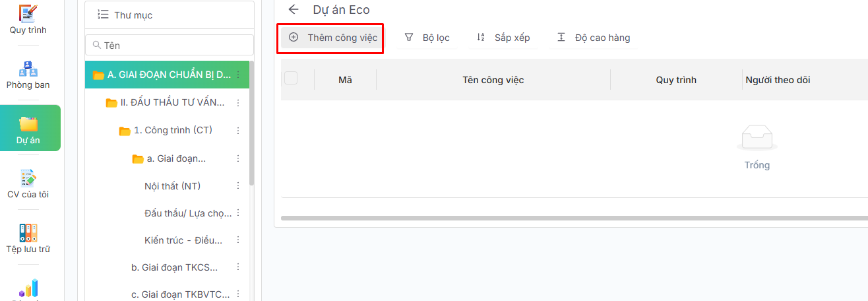Click the Tên công việc column header
Viewport: 868px width, 301px height.
(x=493, y=80)
